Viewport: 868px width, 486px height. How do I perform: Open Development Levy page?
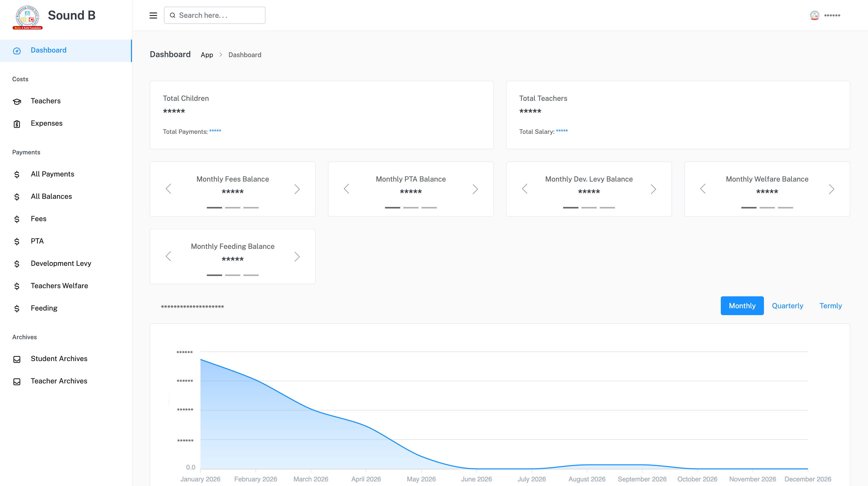(66, 264)
